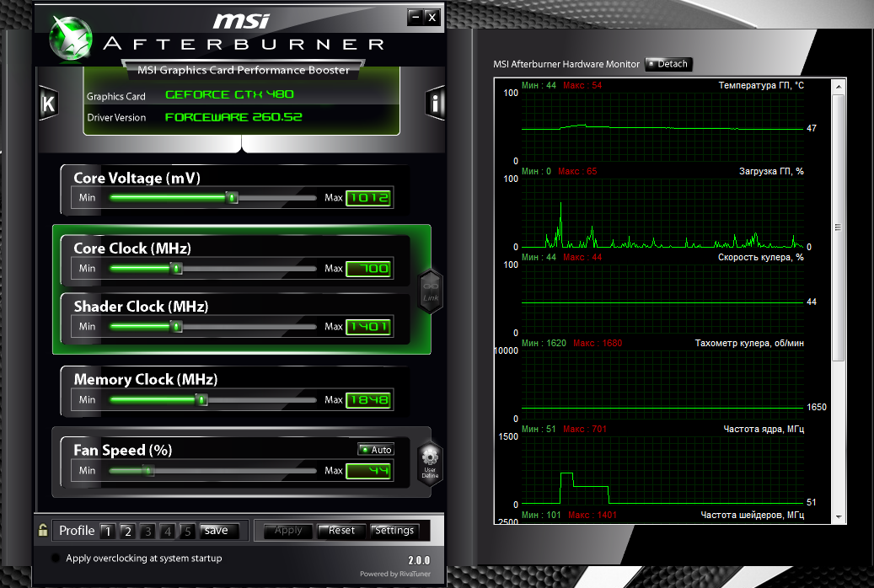This screenshot has width=874, height=588.
Task: Click the Скорость кулера graph
Action: tap(662, 299)
